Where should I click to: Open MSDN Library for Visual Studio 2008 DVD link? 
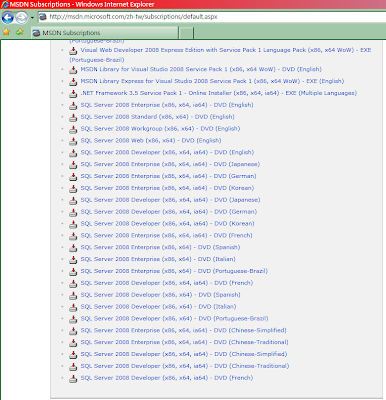[x=201, y=69]
